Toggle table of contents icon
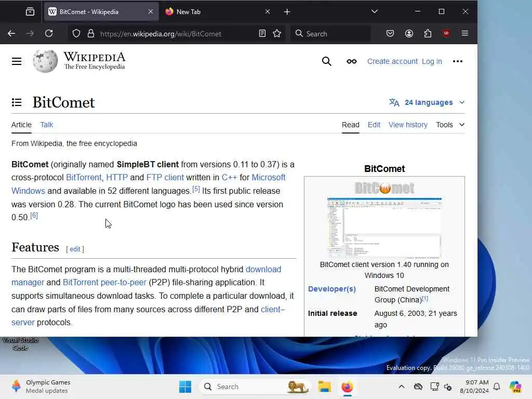Viewport: 532px width, 399px height. click(17, 102)
